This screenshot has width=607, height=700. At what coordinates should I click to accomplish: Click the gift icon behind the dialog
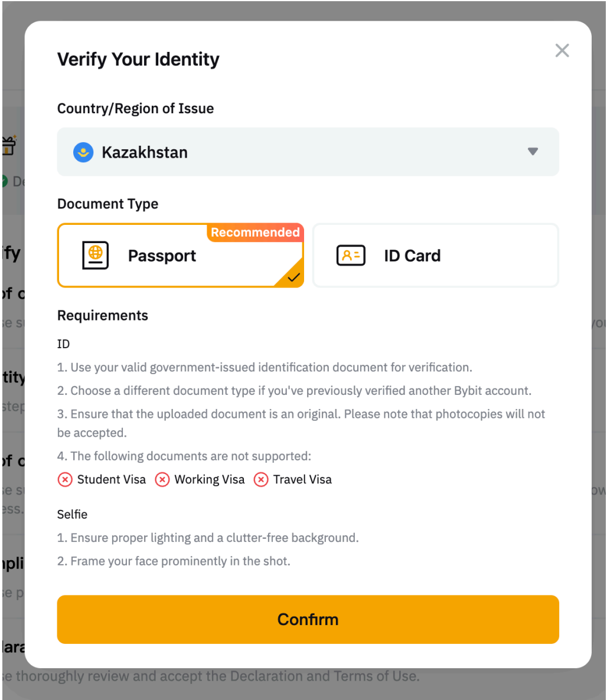pyautogui.click(x=8, y=145)
